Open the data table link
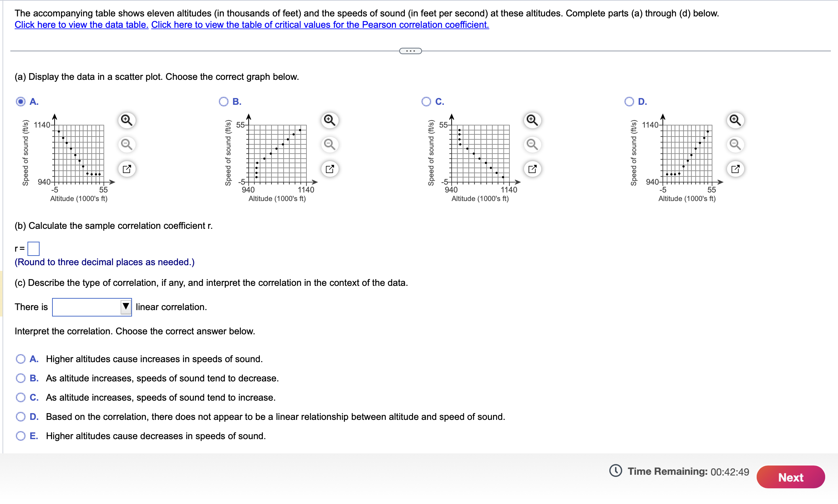This screenshot has width=838, height=504. (x=81, y=25)
